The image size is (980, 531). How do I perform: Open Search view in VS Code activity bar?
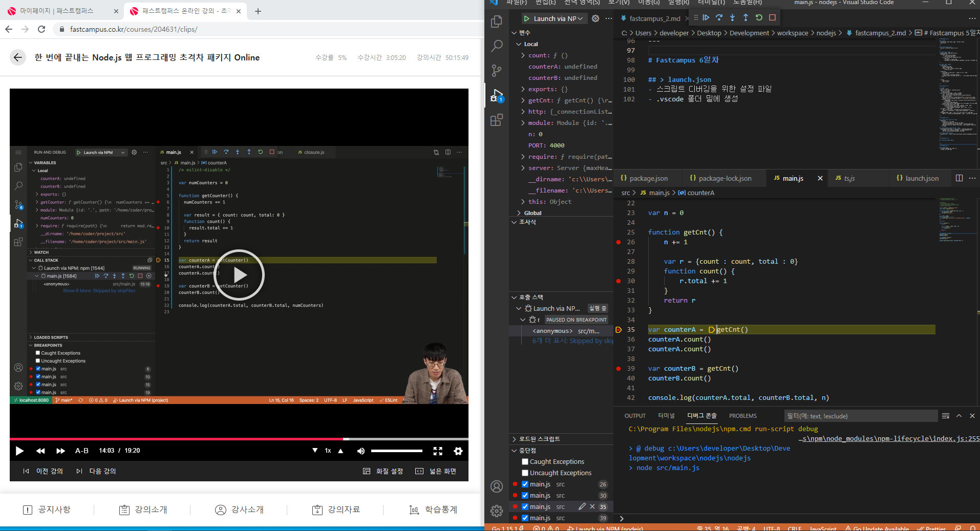[x=497, y=46]
